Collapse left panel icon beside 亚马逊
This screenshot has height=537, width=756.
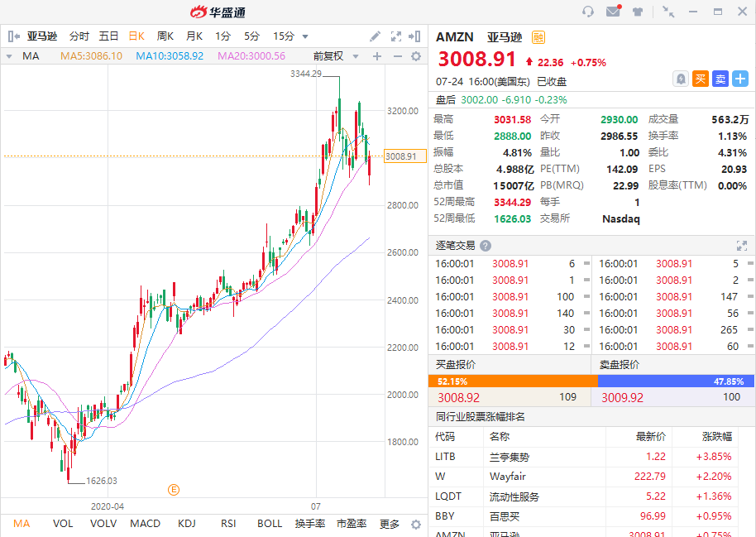(x=13, y=36)
